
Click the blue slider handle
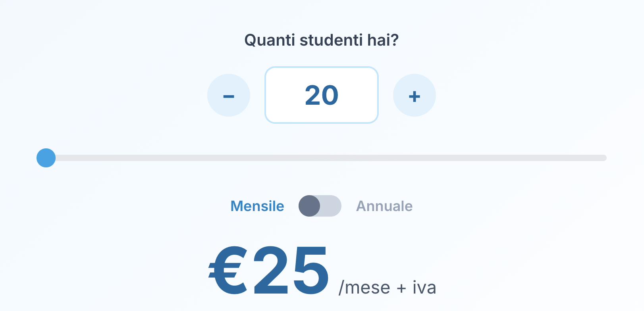coord(46,158)
